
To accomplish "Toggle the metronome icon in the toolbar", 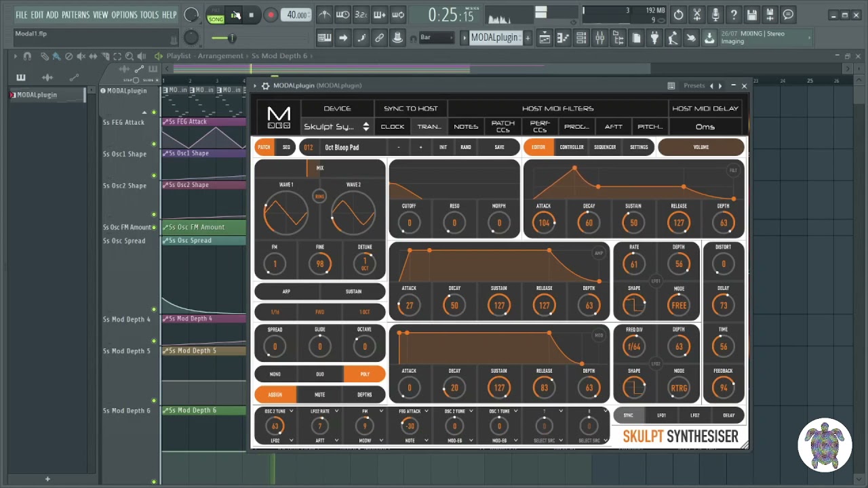I will pyautogui.click(x=325, y=15).
